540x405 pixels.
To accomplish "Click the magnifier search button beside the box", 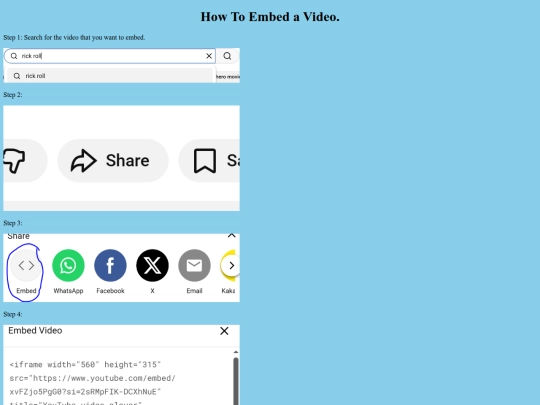I will point(227,56).
